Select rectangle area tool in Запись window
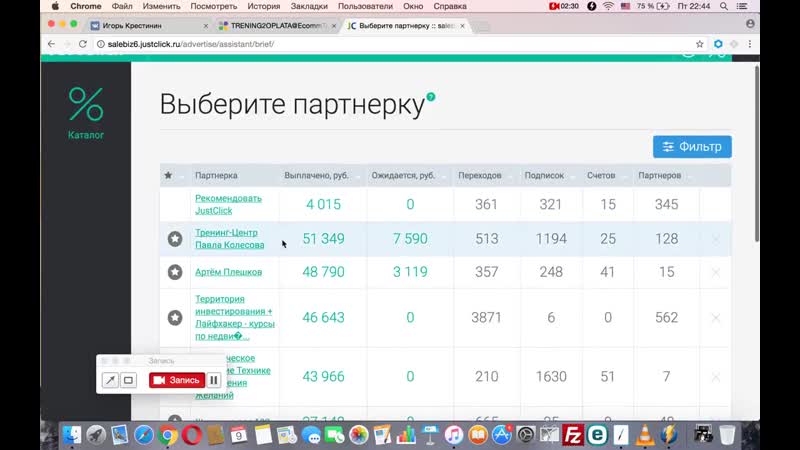 point(129,380)
